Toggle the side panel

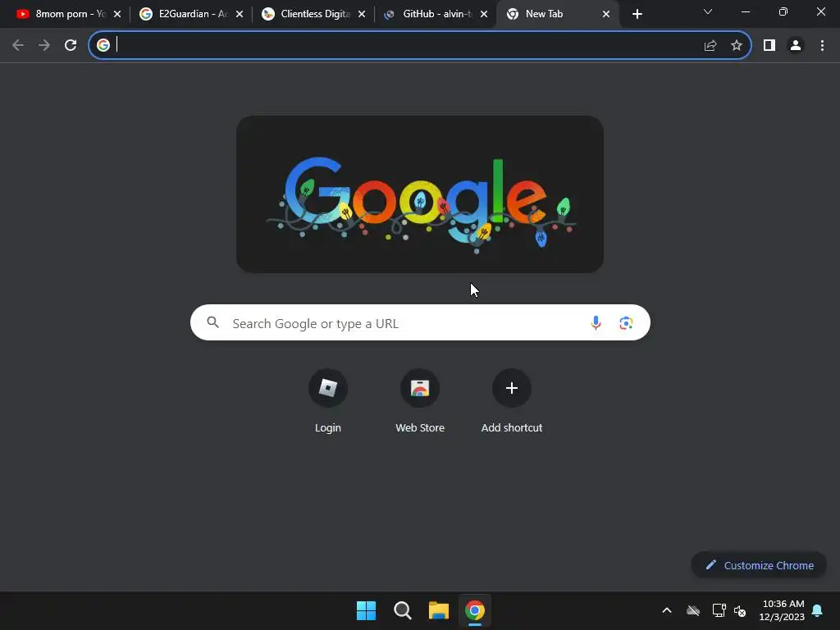coord(769,46)
